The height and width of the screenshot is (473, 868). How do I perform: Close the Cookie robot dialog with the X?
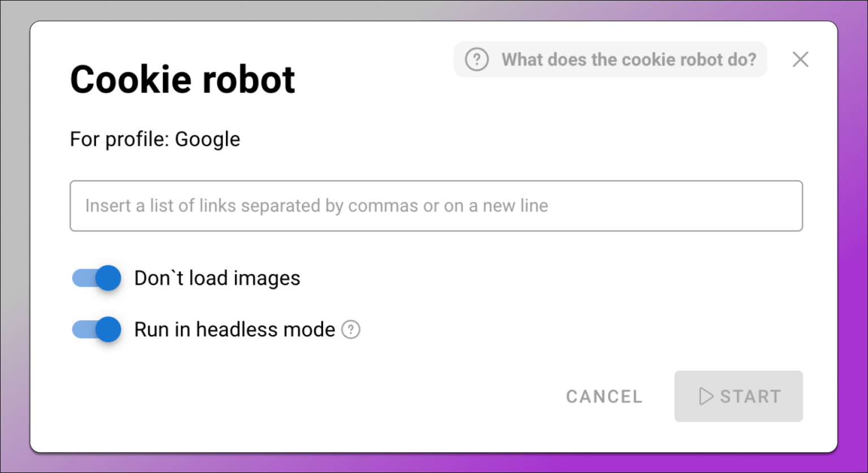coord(800,59)
